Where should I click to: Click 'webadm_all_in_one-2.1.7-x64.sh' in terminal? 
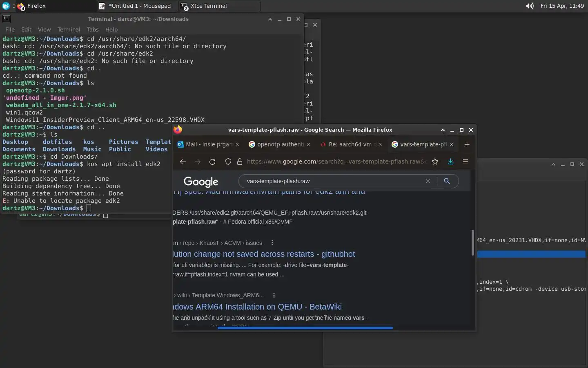pos(61,105)
